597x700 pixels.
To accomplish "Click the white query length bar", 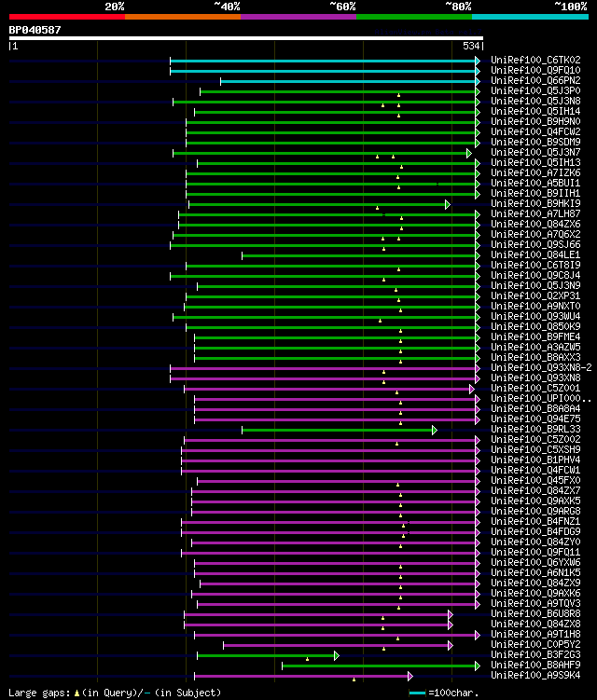I will click(x=245, y=38).
